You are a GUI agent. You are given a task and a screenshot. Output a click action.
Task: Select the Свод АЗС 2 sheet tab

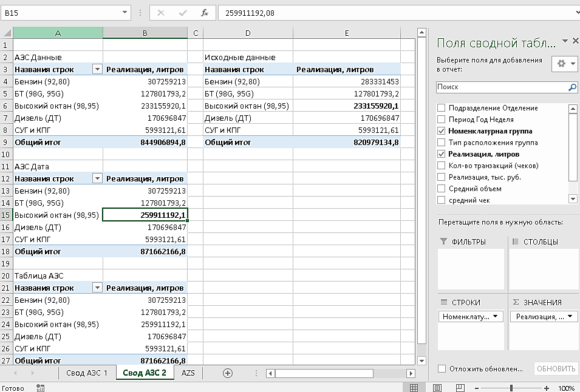click(145, 373)
